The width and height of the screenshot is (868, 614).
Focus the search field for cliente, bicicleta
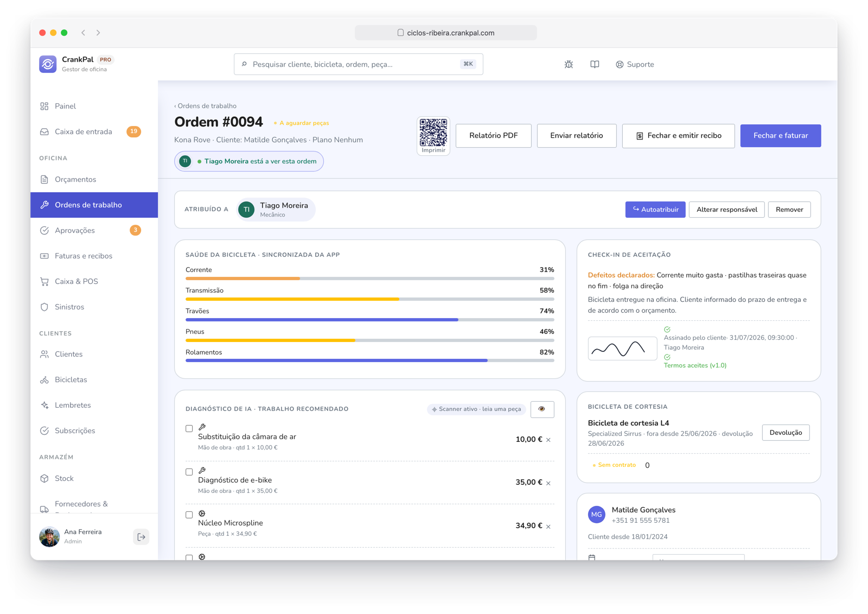tap(358, 64)
